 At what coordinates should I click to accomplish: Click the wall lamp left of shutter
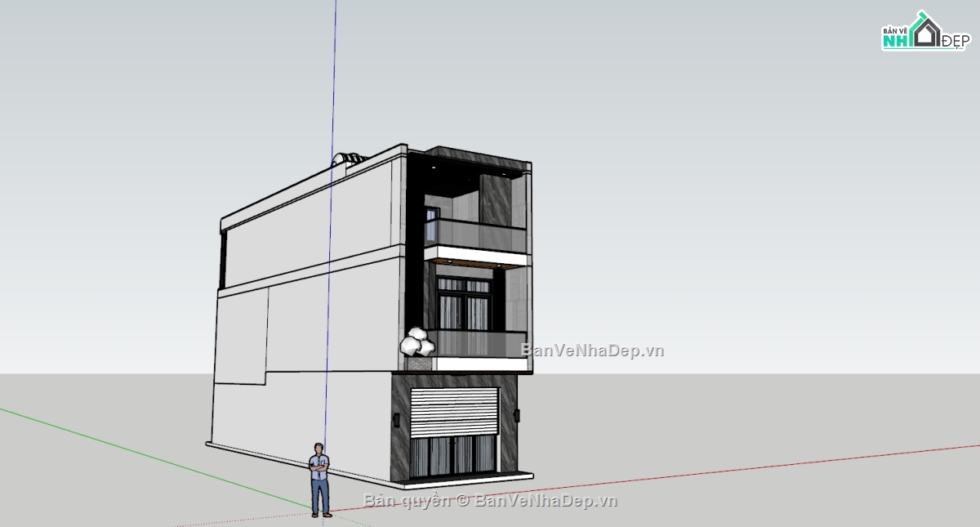coord(396,420)
